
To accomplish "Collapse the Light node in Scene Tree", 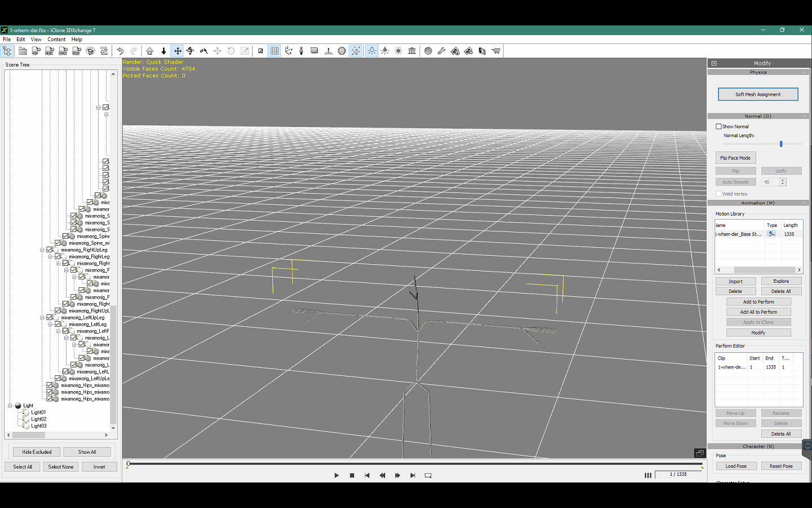I will click(10, 405).
